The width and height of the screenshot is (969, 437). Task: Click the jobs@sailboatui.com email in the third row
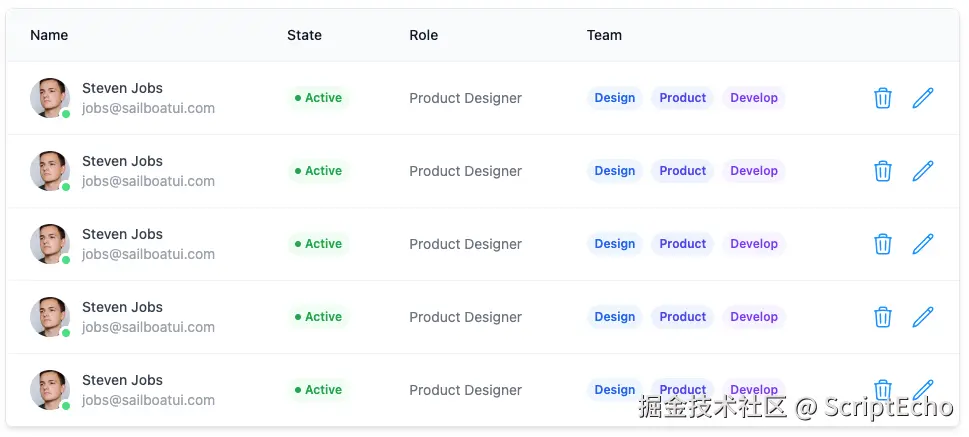pyautogui.click(x=148, y=254)
